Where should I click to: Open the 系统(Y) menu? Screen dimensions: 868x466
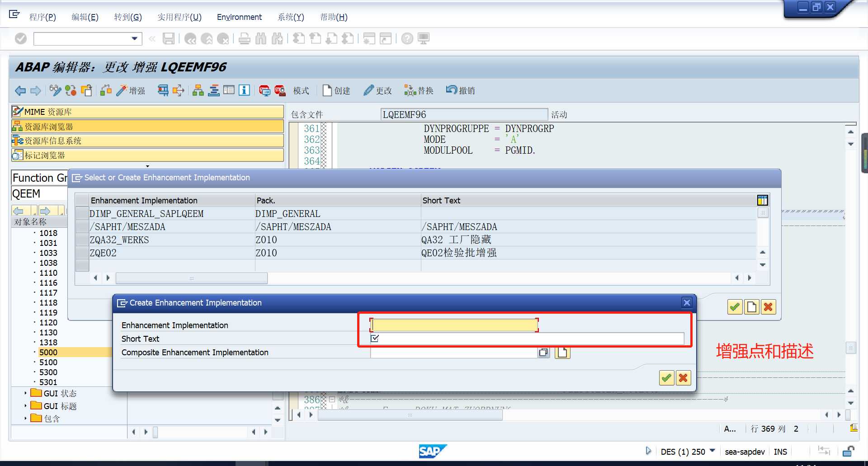[291, 17]
